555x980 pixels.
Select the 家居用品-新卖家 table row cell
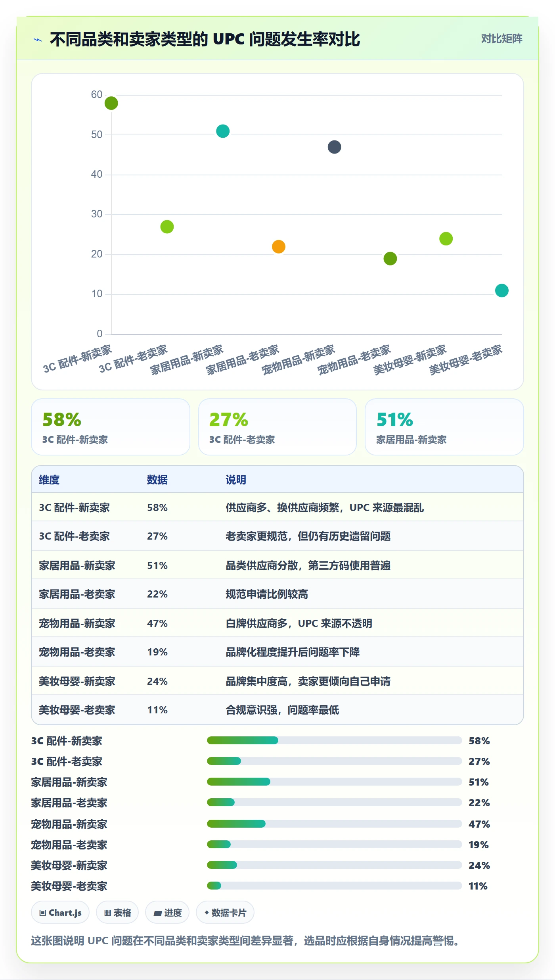77,565
